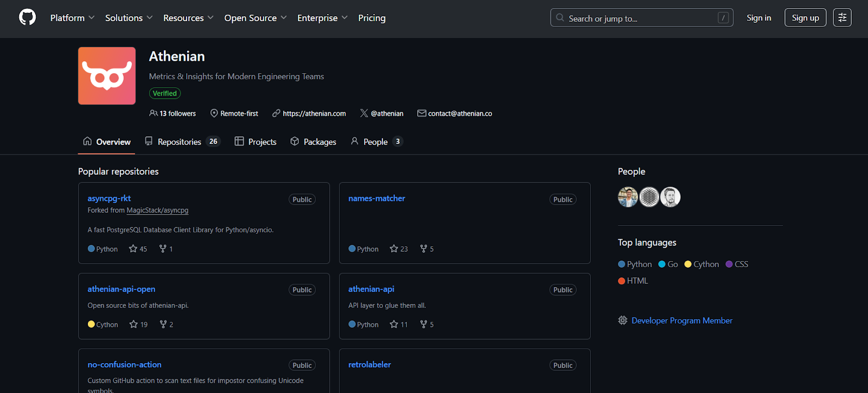Click the link icon beside athenian.com

click(276, 113)
